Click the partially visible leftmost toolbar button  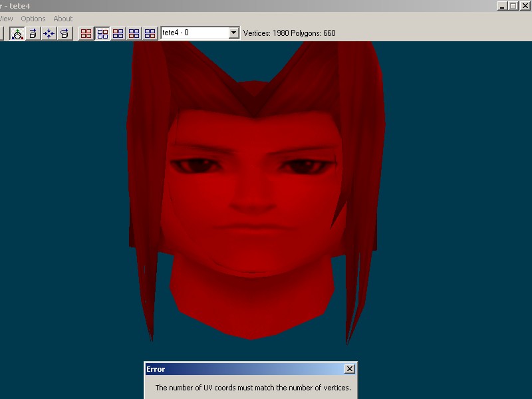pos(2,33)
